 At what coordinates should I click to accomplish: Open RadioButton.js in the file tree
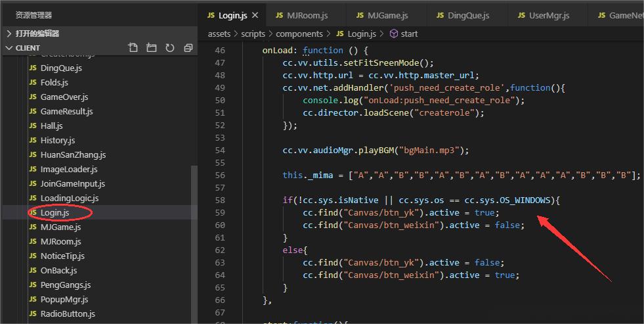pyautogui.click(x=68, y=313)
